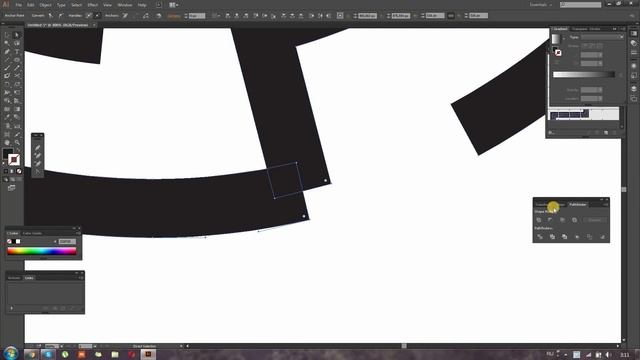Open the Window menu
Image resolution: width=640 pixels, height=360 pixels.
(125, 5)
